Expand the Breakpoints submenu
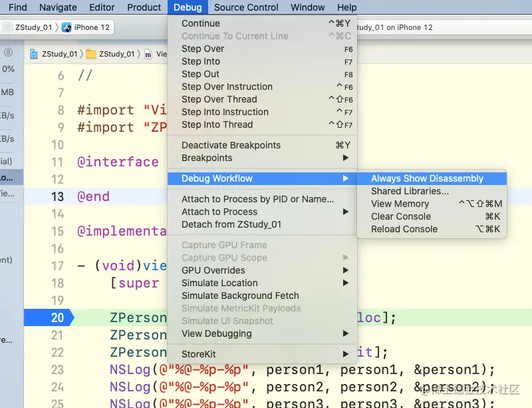The height and width of the screenshot is (408, 532). 262,158
